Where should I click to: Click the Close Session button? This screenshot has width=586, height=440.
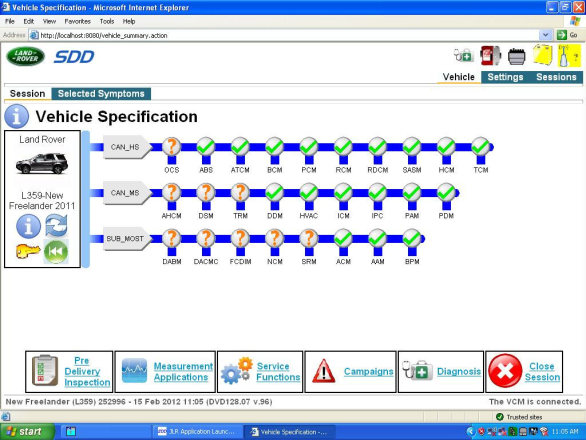point(524,372)
